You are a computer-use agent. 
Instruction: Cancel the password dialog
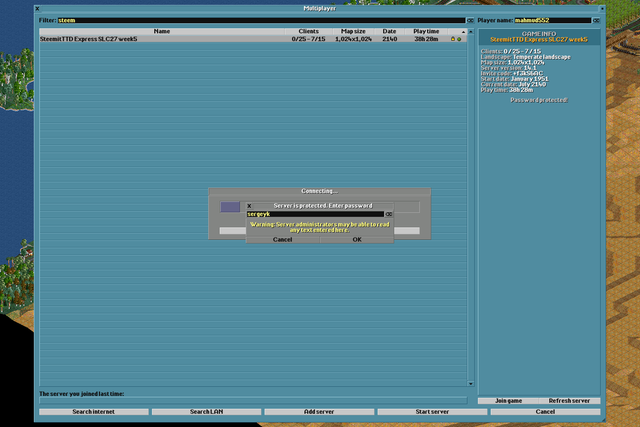[282, 240]
